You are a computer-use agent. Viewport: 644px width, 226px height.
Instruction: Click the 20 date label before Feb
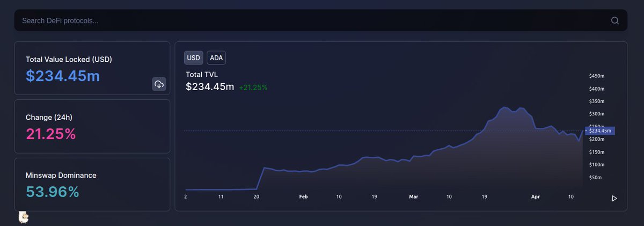click(257, 197)
